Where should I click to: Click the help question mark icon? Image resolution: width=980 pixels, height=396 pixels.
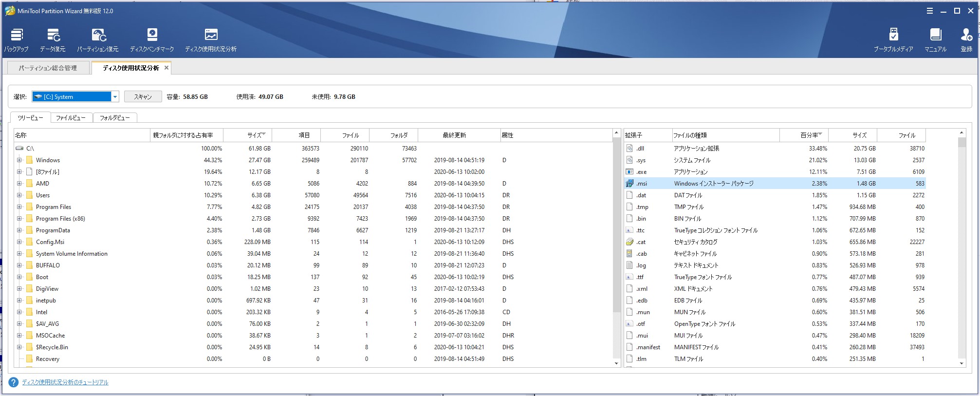point(14,382)
